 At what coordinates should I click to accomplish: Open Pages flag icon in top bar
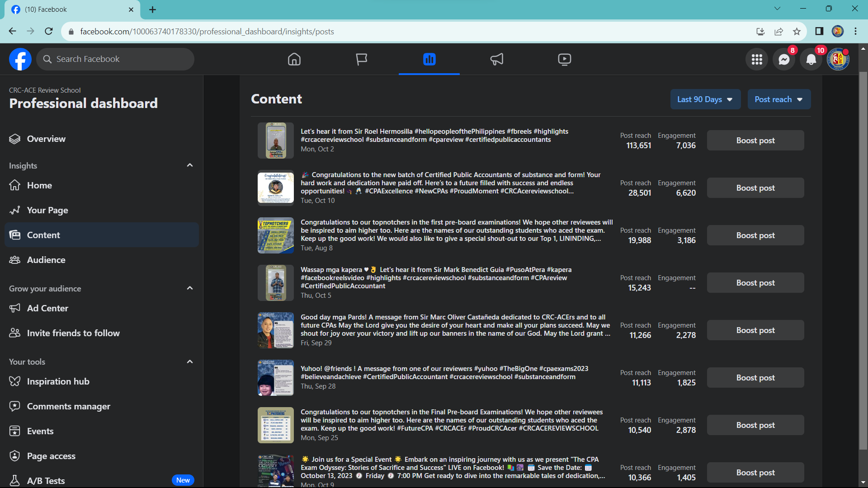pyautogui.click(x=362, y=59)
